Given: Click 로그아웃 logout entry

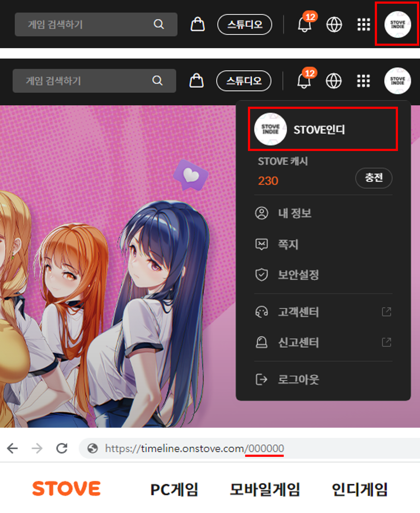Looking at the screenshot, I should tap(298, 379).
